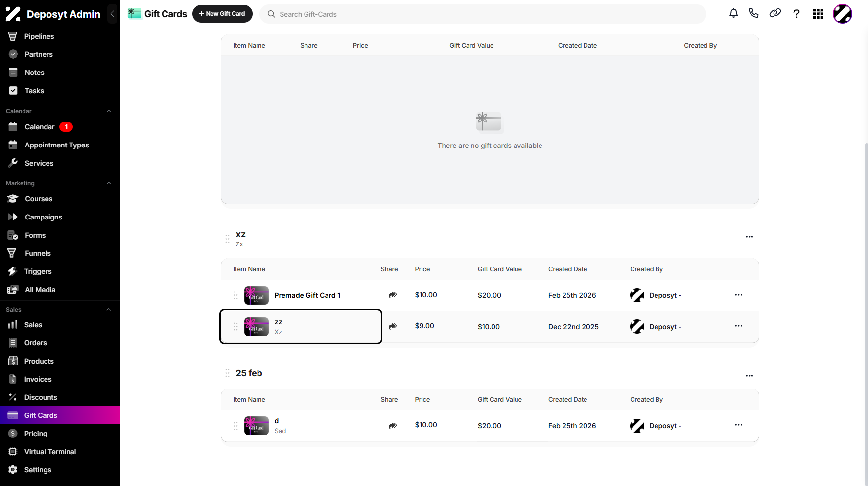Open the help question mark icon
Image resolution: width=868 pixels, height=486 pixels.
click(x=797, y=14)
